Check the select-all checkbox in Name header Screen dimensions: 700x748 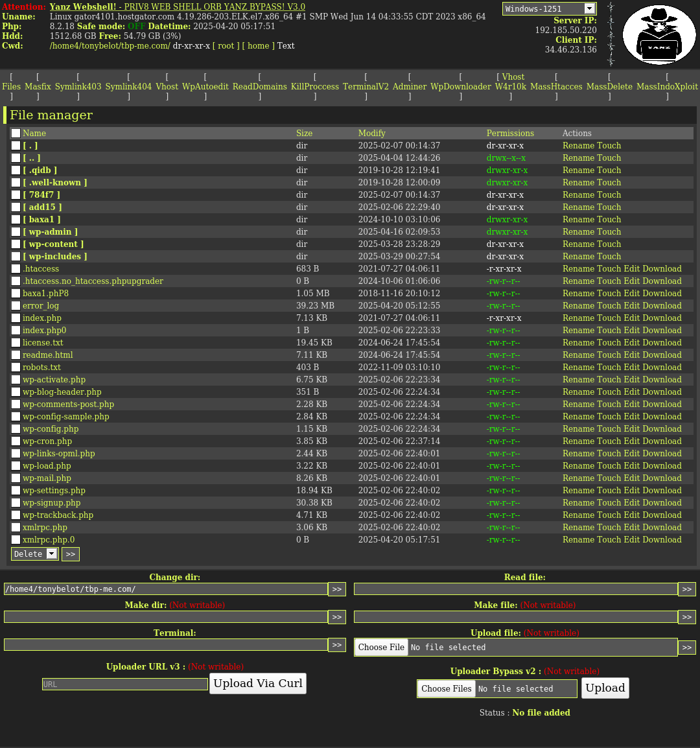16,133
